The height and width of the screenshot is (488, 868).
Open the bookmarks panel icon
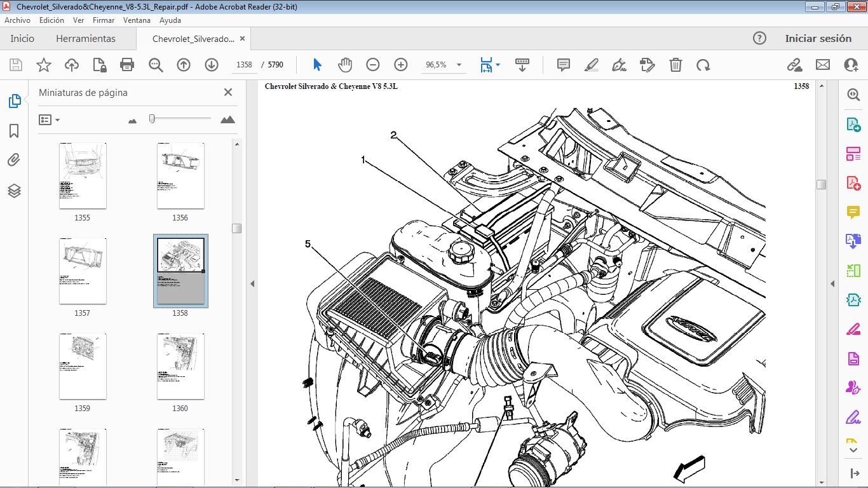tap(14, 131)
